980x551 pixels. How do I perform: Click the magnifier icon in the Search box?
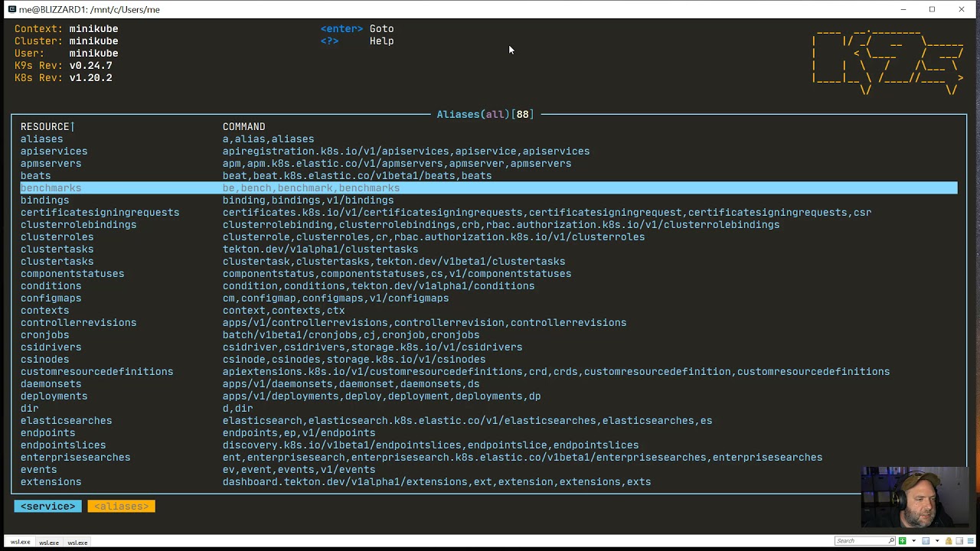(891, 541)
